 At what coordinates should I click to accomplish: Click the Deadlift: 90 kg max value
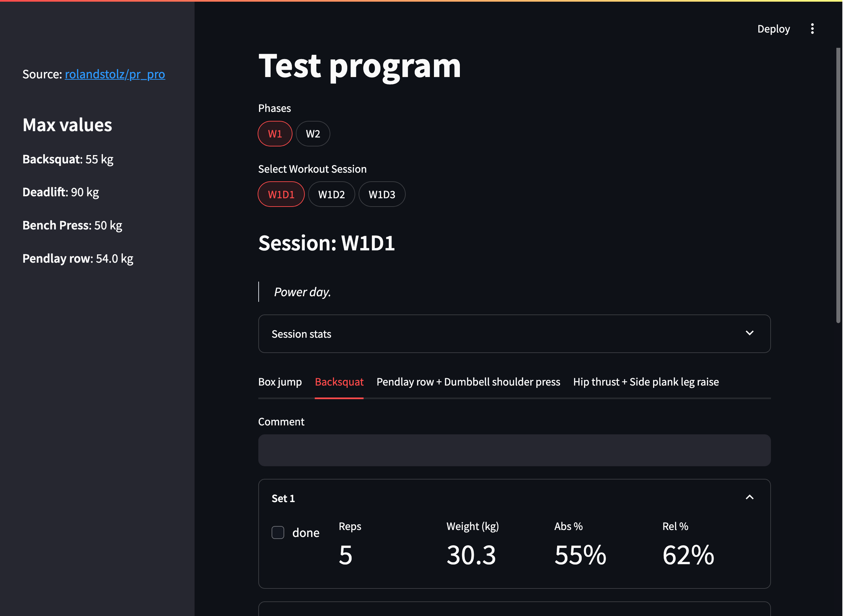[x=61, y=192]
